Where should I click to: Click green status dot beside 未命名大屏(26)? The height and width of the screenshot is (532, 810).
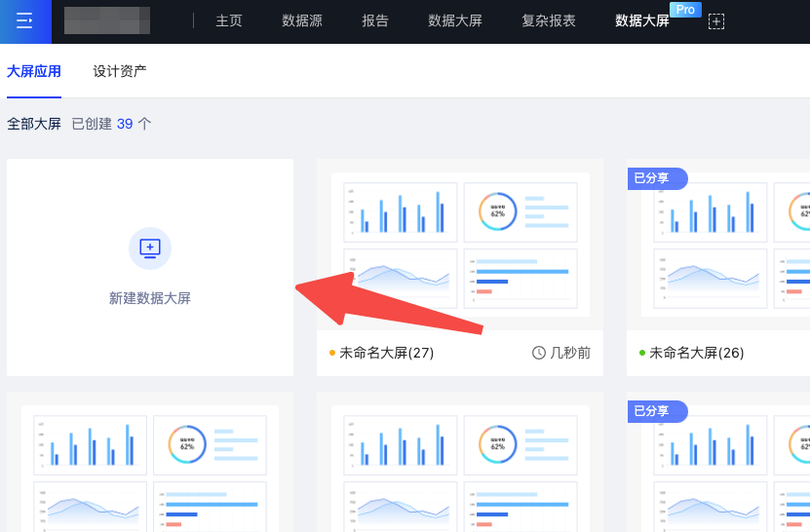[x=642, y=353]
